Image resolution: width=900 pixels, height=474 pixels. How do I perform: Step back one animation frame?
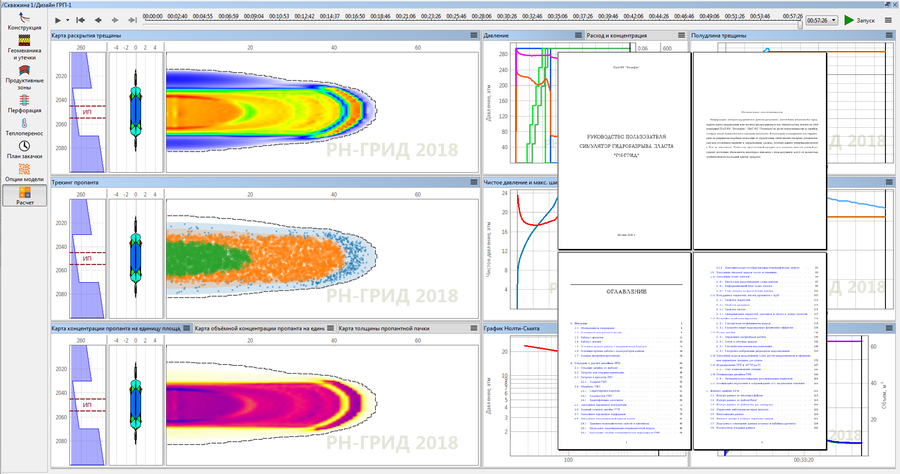[x=98, y=20]
